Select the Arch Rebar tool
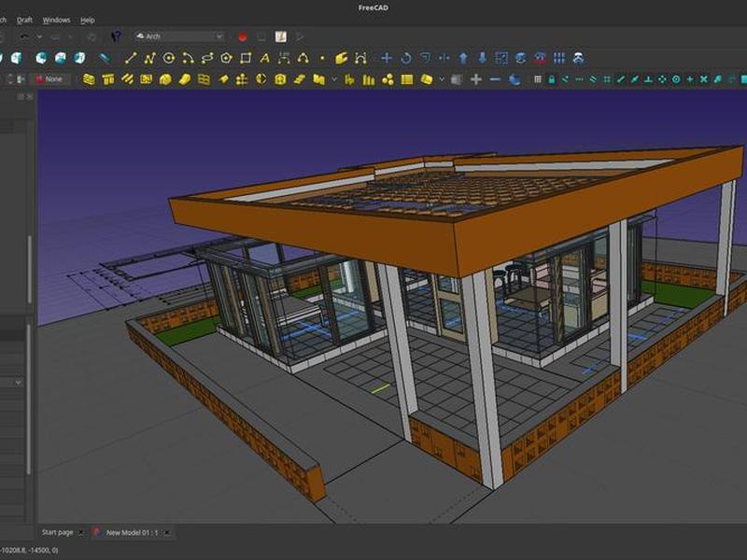747x560 pixels. coord(127,79)
